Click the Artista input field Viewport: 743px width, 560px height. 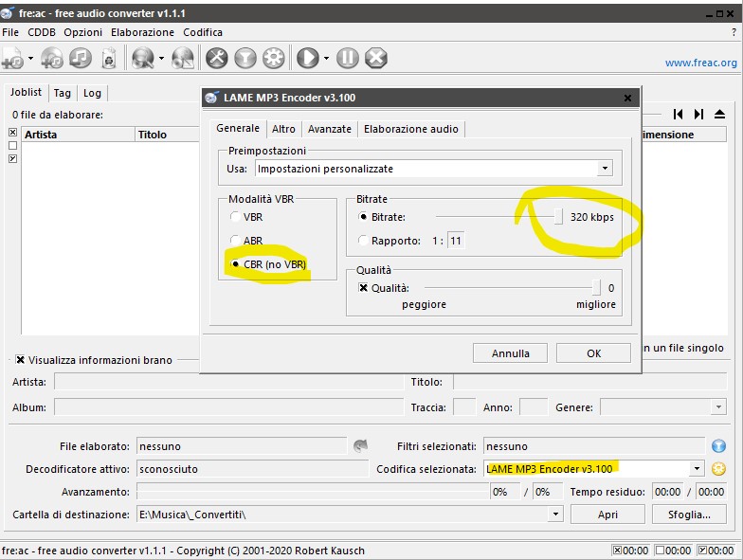228,381
